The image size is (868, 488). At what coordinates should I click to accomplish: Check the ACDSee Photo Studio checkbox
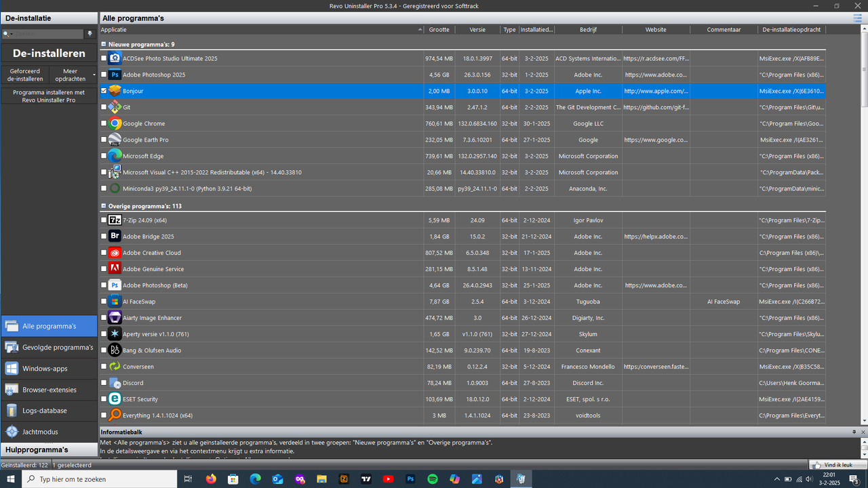click(104, 58)
